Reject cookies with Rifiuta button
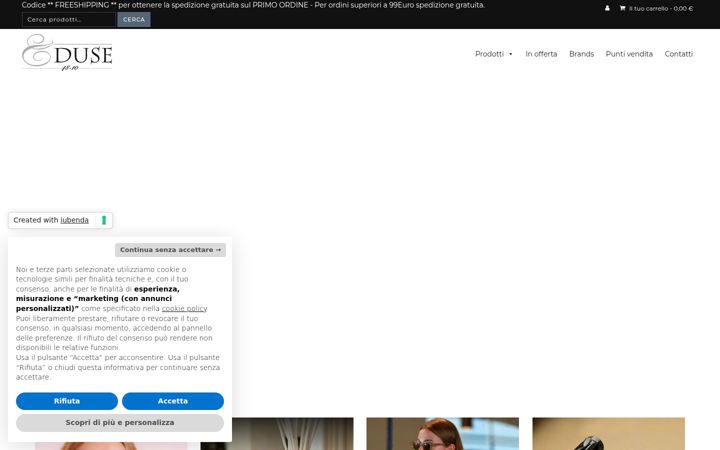The width and height of the screenshot is (720, 450). (x=67, y=401)
